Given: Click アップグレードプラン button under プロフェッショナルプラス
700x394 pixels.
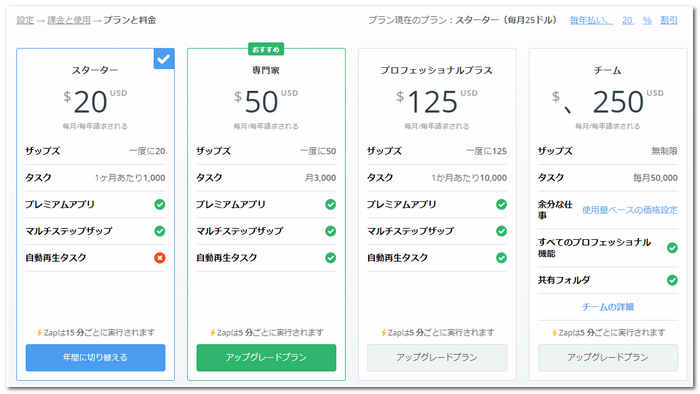Looking at the screenshot, I should click(x=437, y=357).
